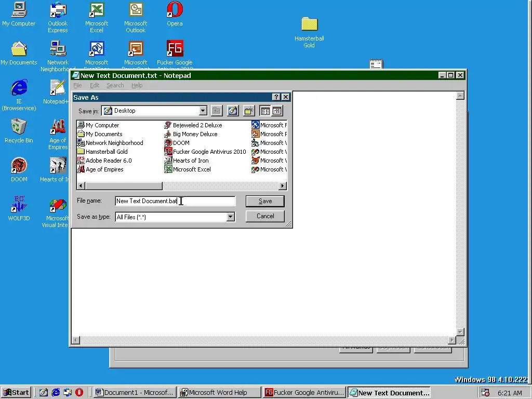Click the scheduler tray icon
Viewport: 532px width, 399px height.
click(485, 393)
